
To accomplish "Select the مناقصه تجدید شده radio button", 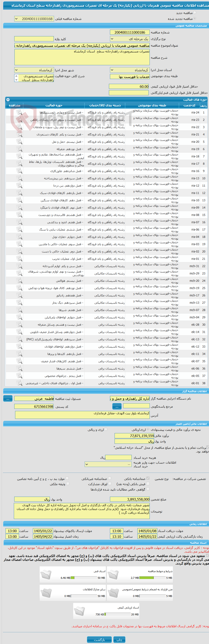I will click(x=195, y=18).
